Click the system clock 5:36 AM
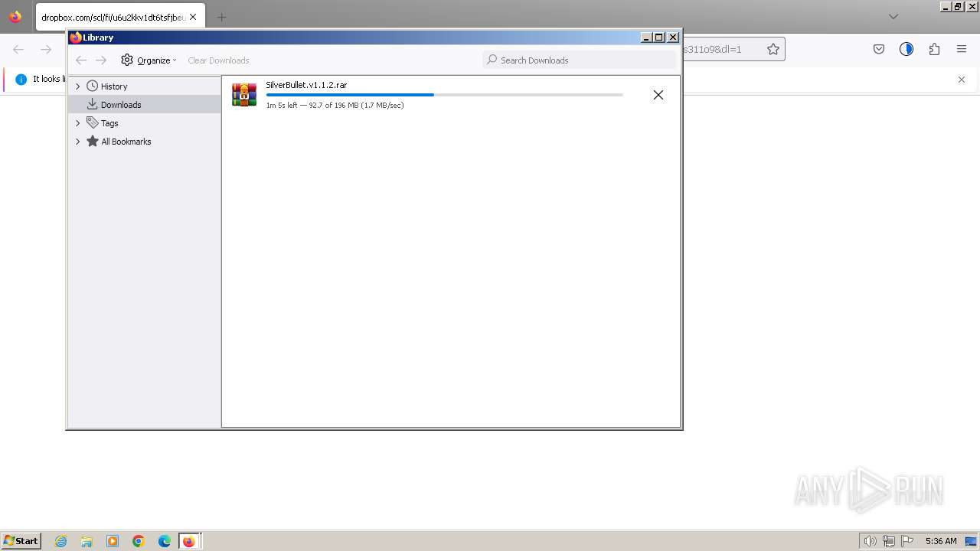This screenshot has width=980, height=551. pos(941,541)
